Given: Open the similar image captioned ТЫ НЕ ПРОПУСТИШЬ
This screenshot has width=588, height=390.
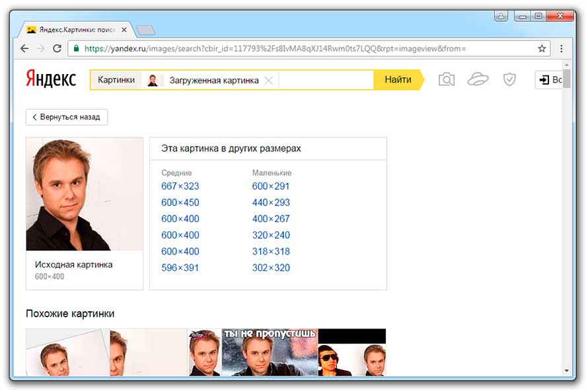Looking at the screenshot, I should 270,352.
